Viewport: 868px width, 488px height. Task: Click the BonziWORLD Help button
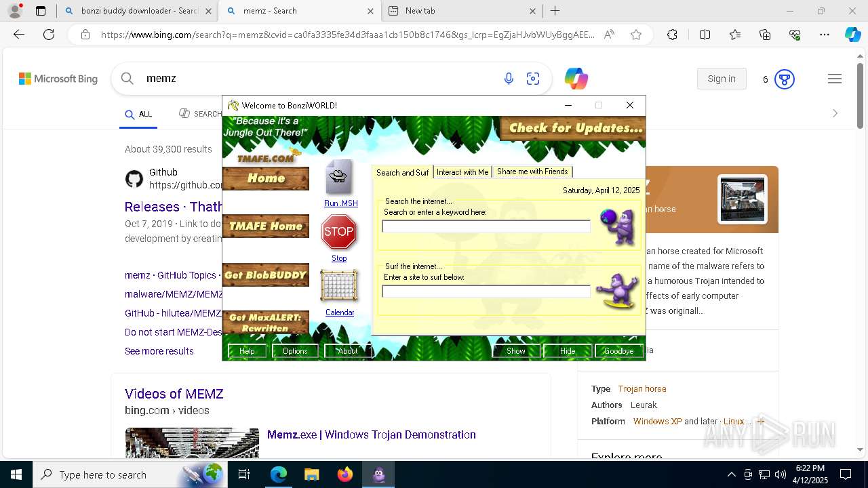[247, 350]
